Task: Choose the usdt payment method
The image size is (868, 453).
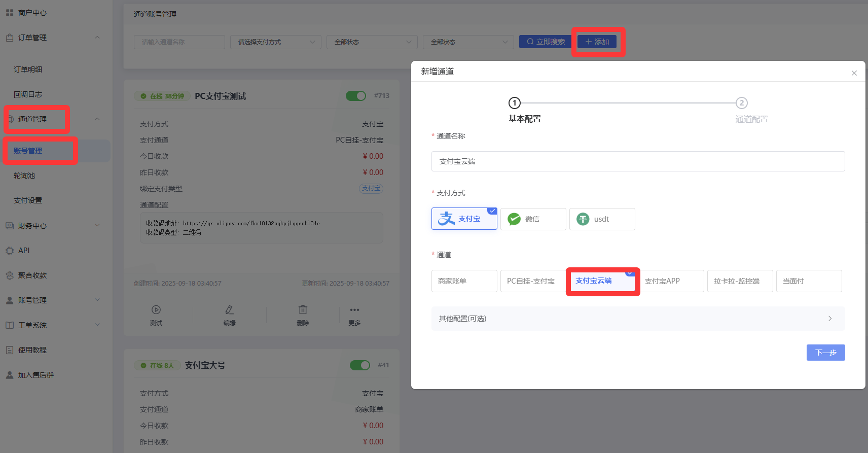Action: [x=602, y=219]
